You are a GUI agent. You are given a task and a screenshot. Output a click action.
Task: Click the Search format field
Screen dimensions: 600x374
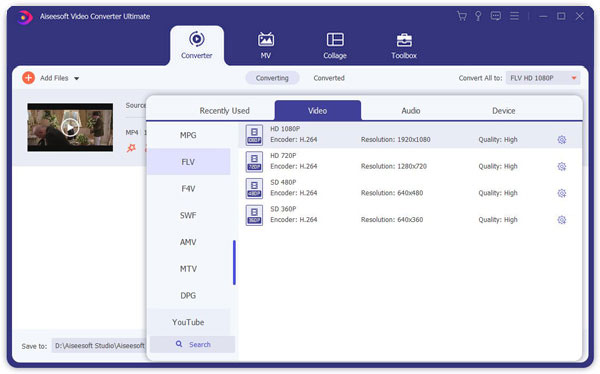pyautogui.click(x=192, y=344)
